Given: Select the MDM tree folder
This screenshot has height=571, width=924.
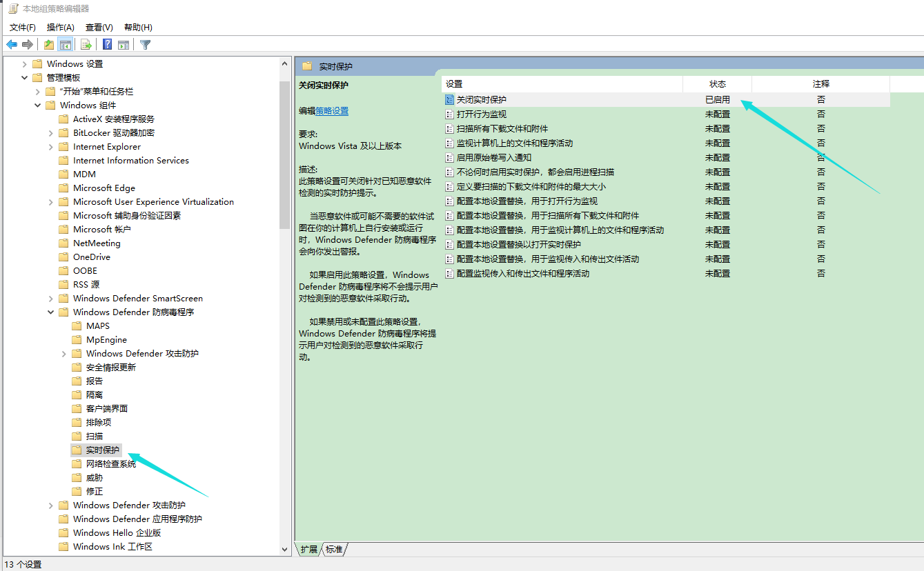Looking at the screenshot, I should point(84,174).
